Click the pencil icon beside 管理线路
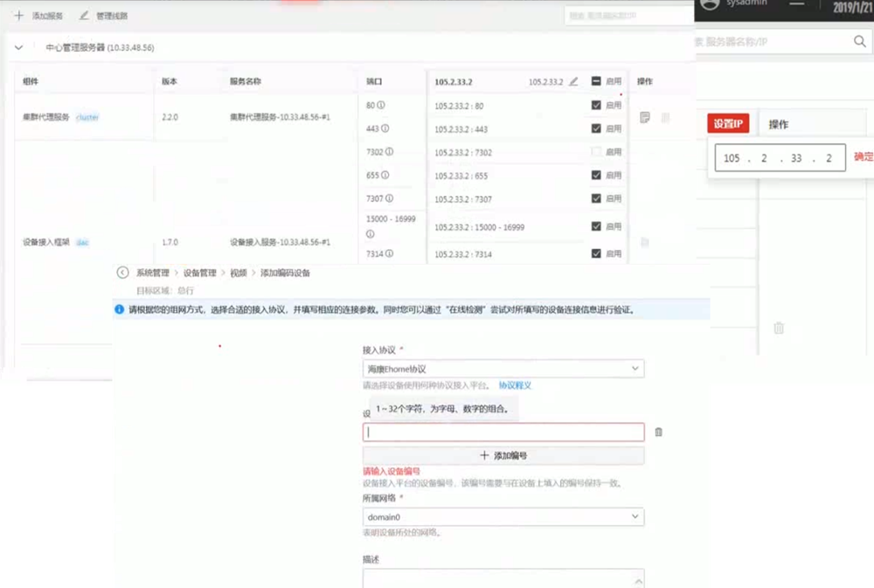 pyautogui.click(x=84, y=16)
